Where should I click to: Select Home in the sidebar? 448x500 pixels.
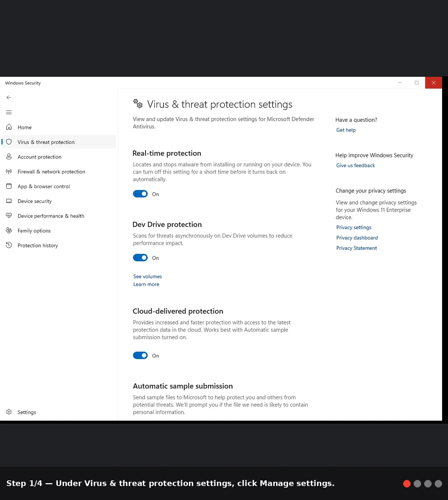click(x=59, y=127)
